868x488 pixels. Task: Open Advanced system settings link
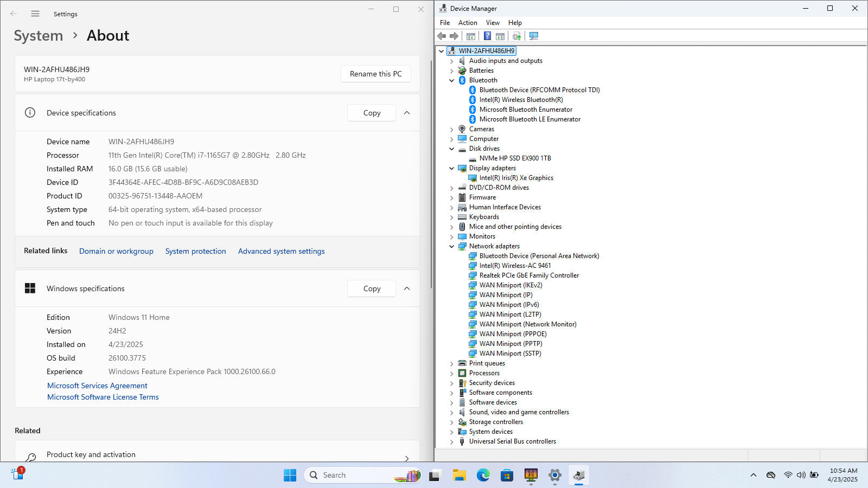pyautogui.click(x=282, y=251)
